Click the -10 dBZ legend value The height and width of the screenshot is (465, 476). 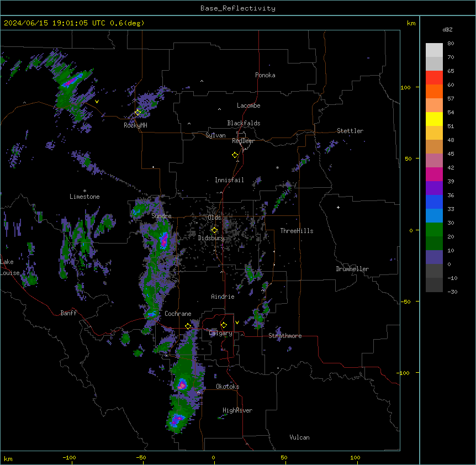[452, 278]
